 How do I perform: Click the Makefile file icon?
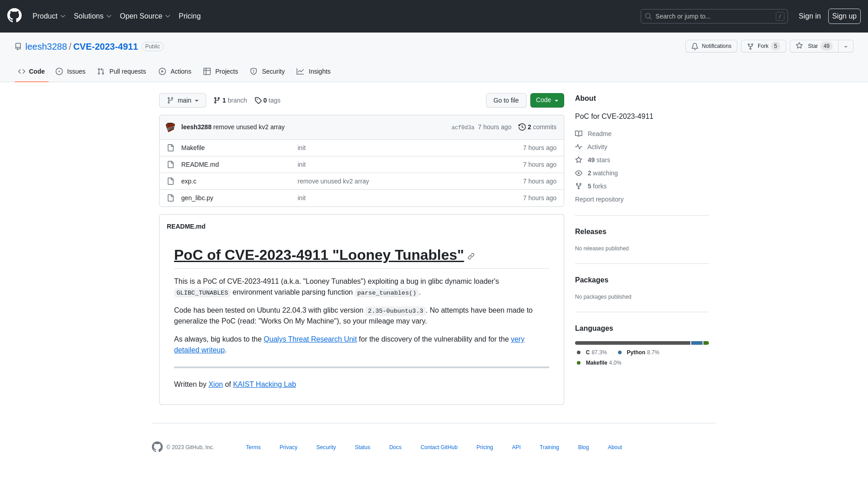(170, 148)
